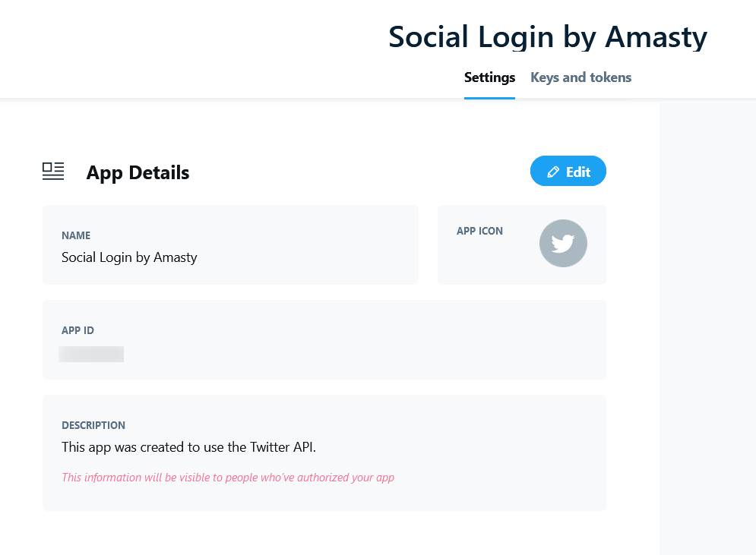Click the NAME field label
The height and width of the screenshot is (555, 756).
click(x=76, y=235)
